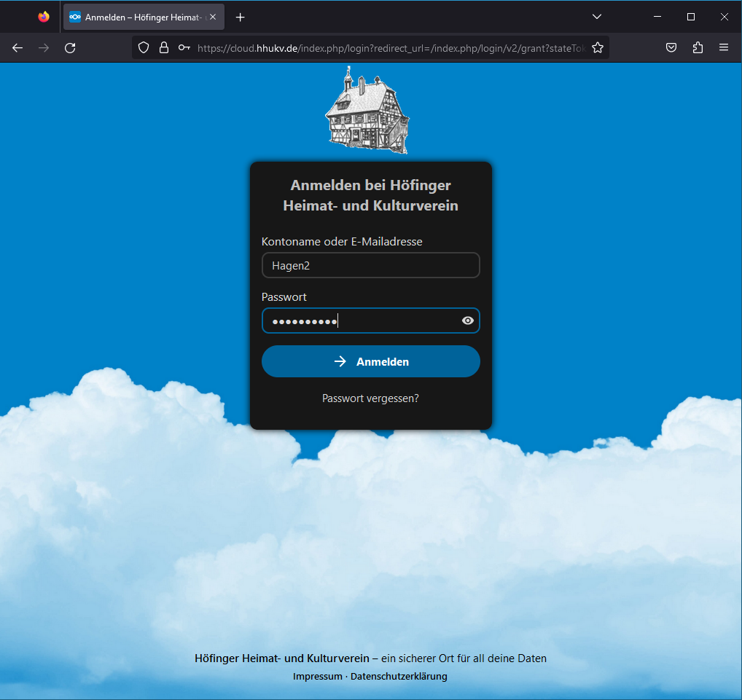
Task: List all tabs with the chevron
Action: click(597, 17)
